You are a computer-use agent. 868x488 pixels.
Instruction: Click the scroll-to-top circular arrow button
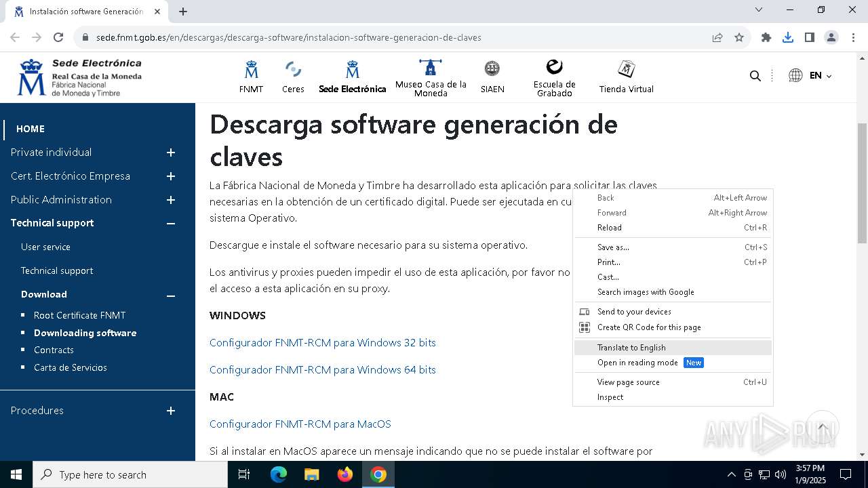823,427
